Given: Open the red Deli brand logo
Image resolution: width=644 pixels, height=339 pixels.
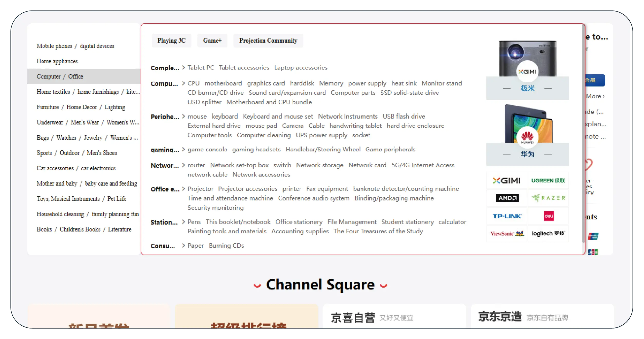Looking at the screenshot, I should (x=549, y=216).
